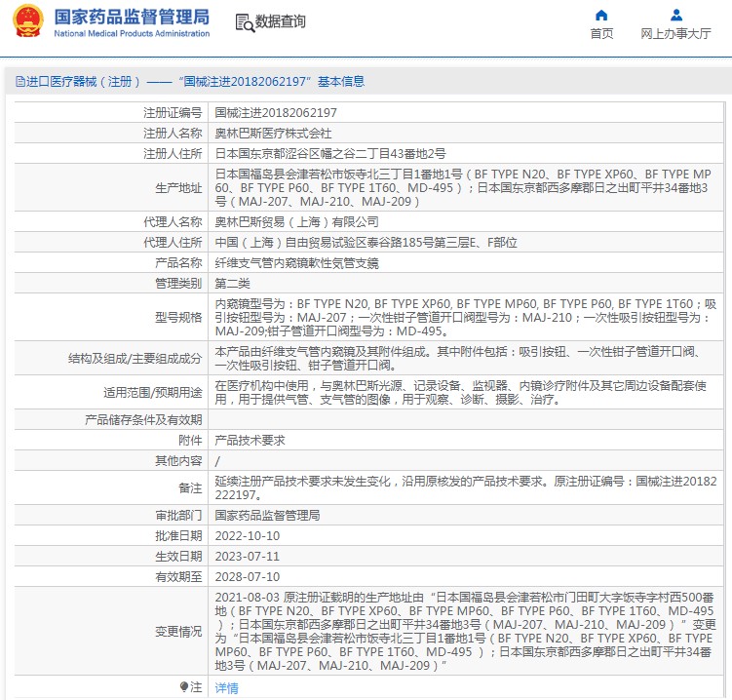The width and height of the screenshot is (732, 700).
Task: Open the 详情 link
Action: coord(226,687)
